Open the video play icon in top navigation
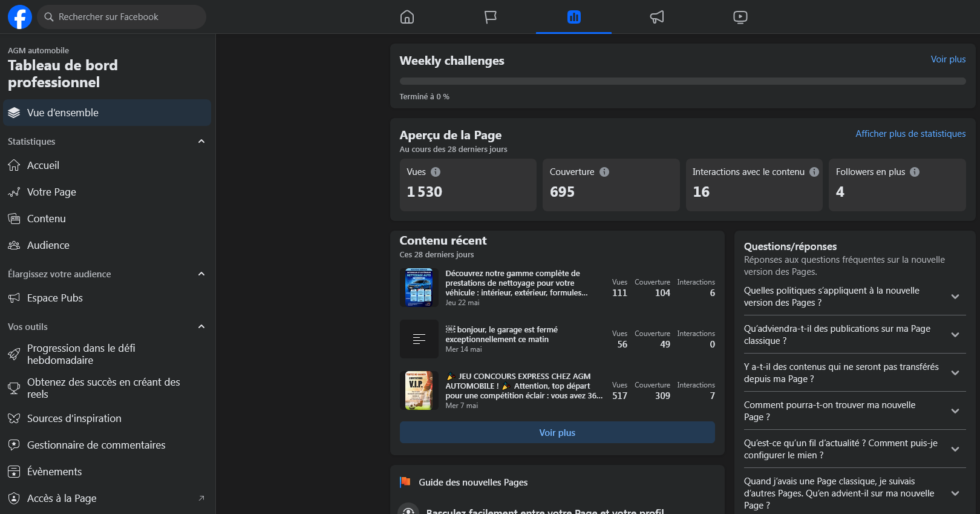980x514 pixels. pyautogui.click(x=740, y=17)
